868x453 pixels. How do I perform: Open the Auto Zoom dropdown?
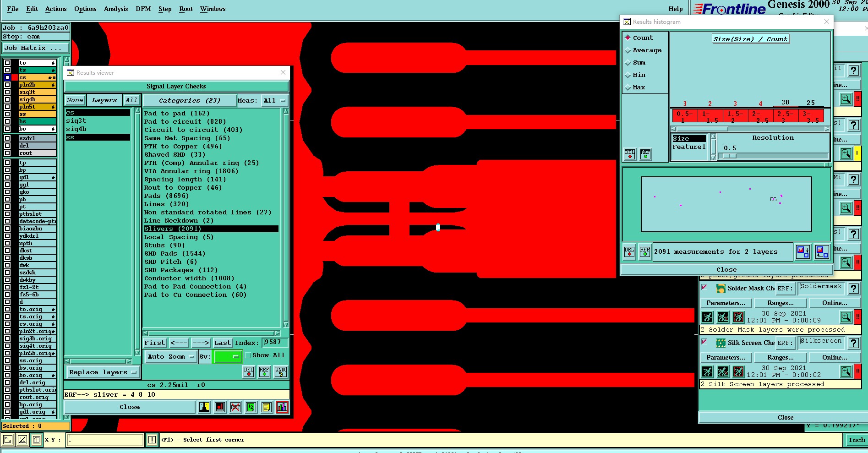tap(171, 357)
